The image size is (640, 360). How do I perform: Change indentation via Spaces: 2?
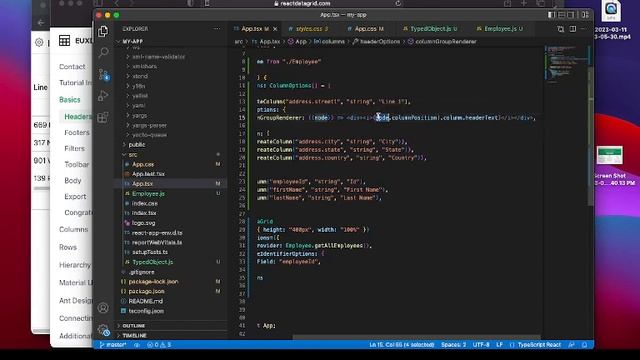pyautogui.click(x=453, y=345)
